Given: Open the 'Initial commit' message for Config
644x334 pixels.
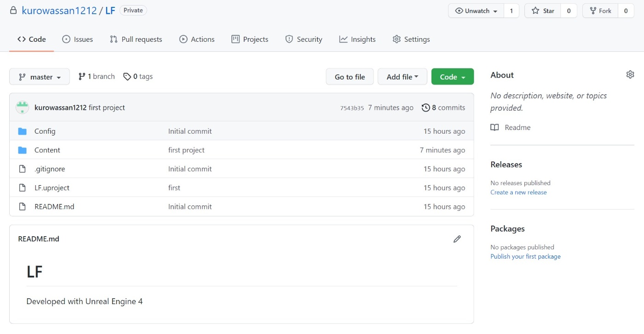Looking at the screenshot, I should tap(190, 131).
